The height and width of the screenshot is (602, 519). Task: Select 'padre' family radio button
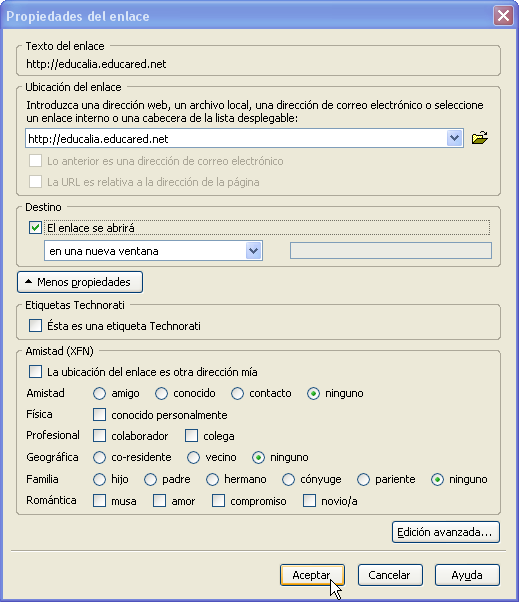click(150, 479)
